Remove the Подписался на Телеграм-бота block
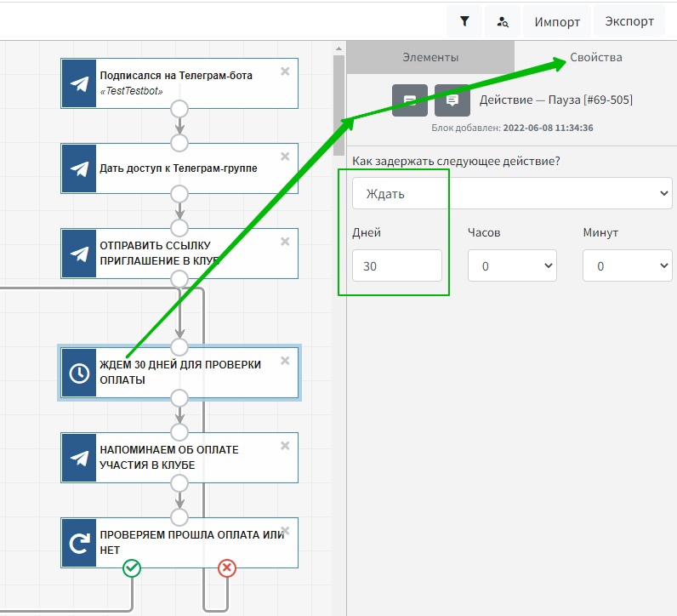 coord(285,71)
